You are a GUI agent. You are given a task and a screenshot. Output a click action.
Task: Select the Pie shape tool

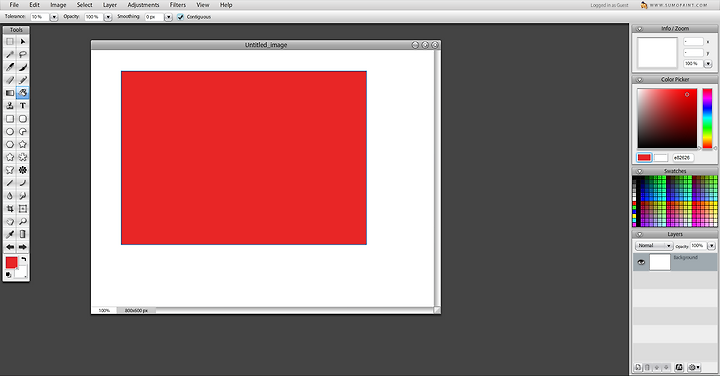[22, 132]
